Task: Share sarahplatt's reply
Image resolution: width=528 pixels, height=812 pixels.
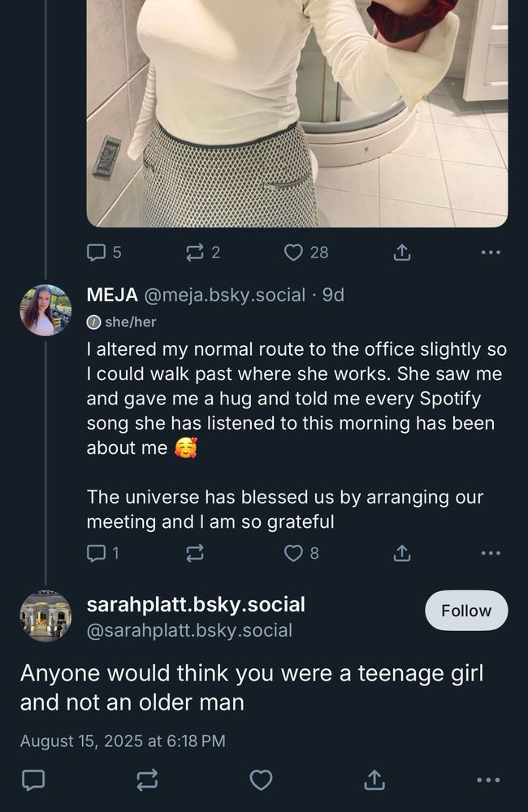Action: point(374,780)
